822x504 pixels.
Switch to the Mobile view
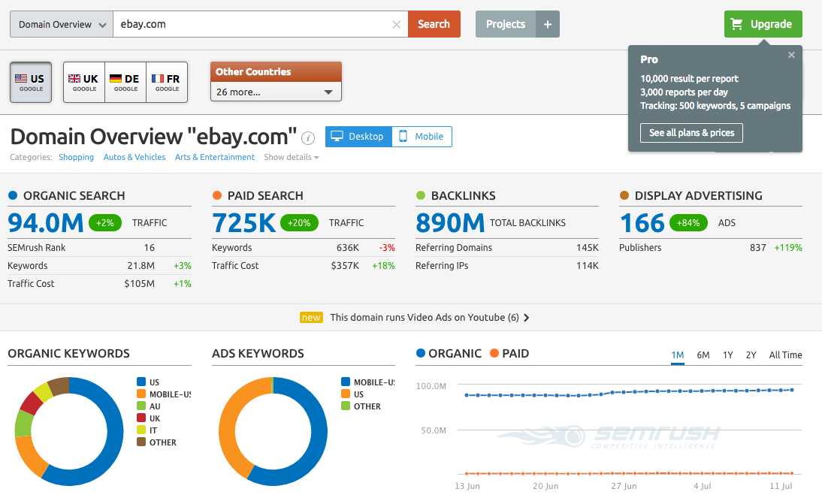422,137
